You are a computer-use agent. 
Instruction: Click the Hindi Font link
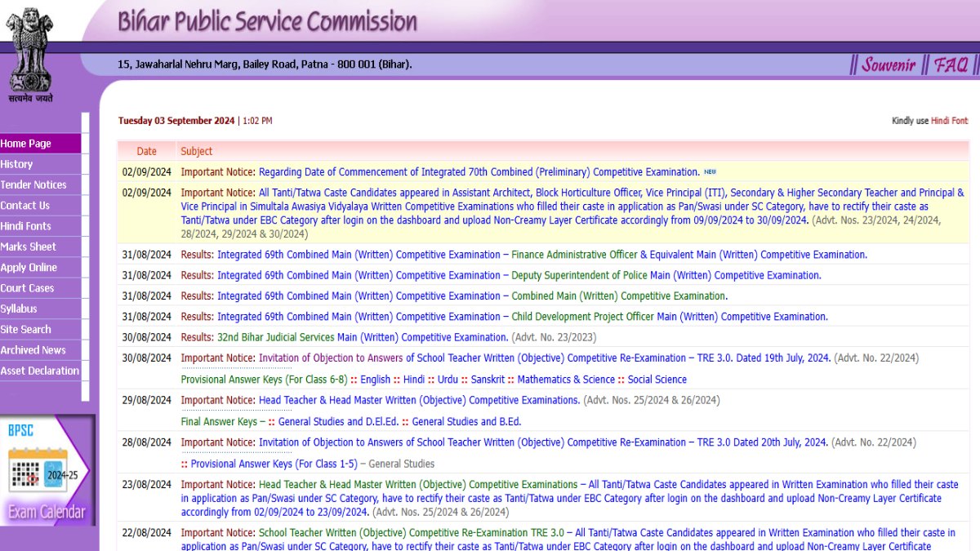coord(949,121)
